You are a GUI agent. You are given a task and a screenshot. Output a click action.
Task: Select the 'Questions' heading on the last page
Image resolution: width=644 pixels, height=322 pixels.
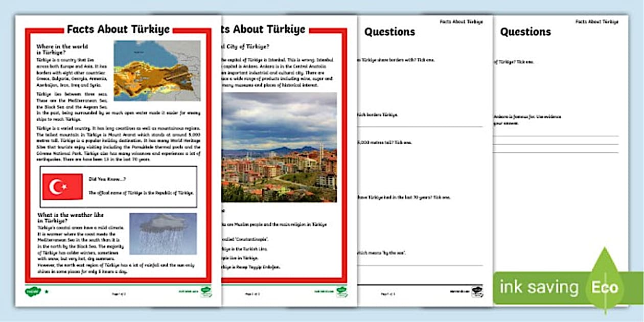tap(525, 32)
